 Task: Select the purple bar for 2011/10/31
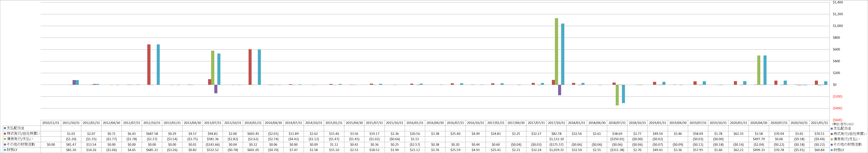point(74,82)
